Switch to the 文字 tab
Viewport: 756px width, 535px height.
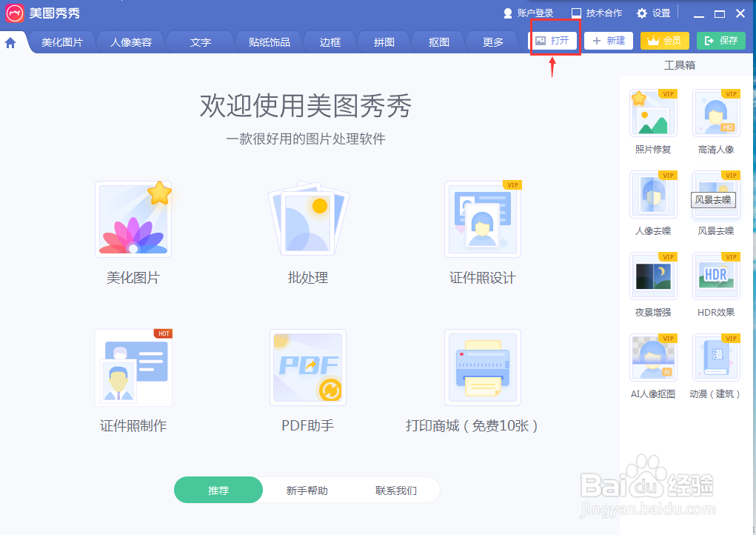201,42
